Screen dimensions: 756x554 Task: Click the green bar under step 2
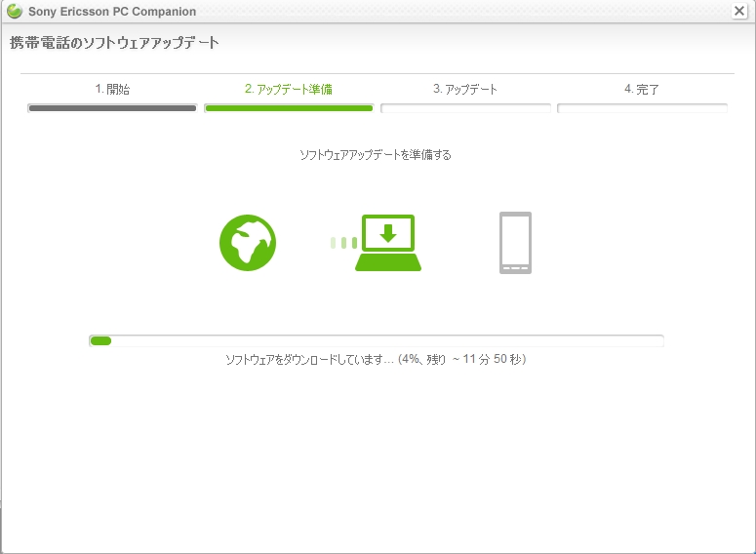tap(289, 108)
